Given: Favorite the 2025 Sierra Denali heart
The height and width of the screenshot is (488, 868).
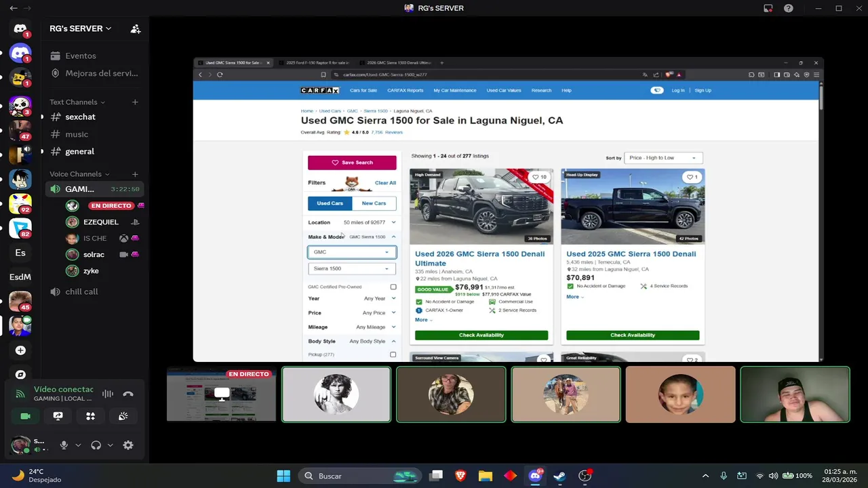Looking at the screenshot, I should point(691,177).
